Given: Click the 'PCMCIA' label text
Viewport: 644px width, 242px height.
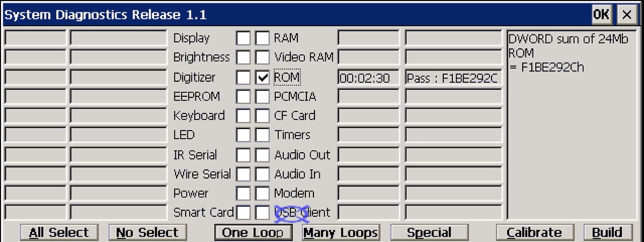Looking at the screenshot, I should 295,97.
